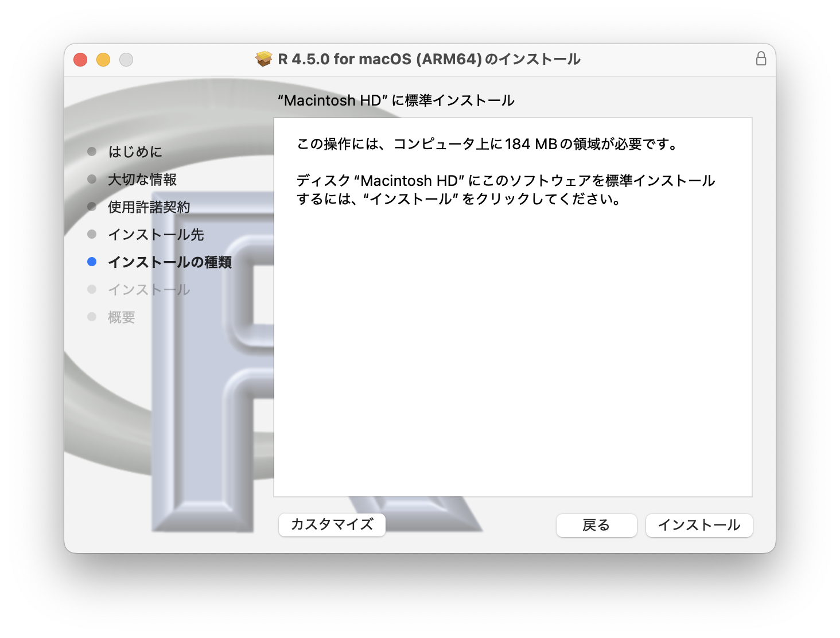Select the インストール先 step in the sidebar

pos(156,234)
